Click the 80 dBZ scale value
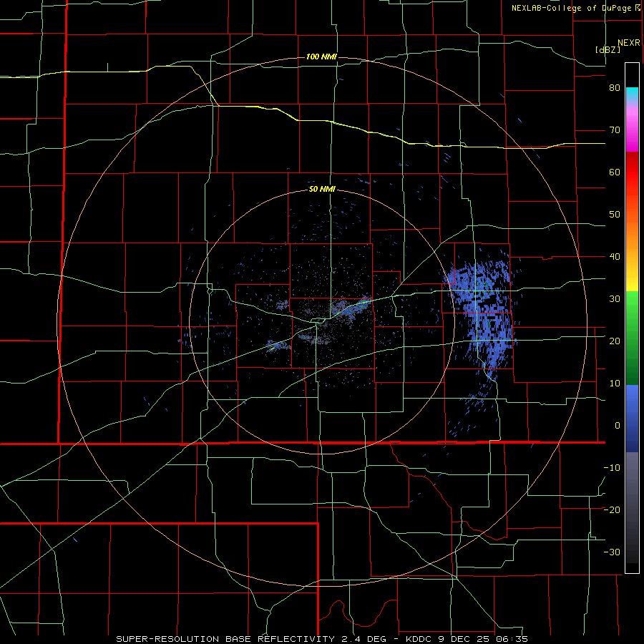 pos(615,88)
